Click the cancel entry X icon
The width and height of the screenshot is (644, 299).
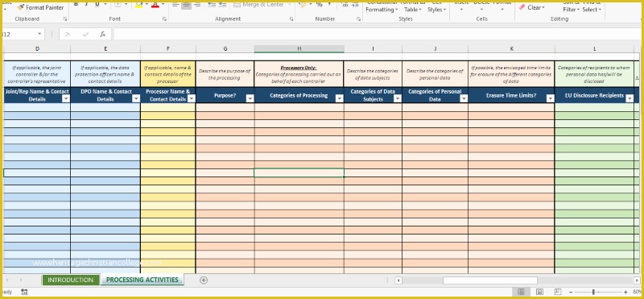[68, 34]
